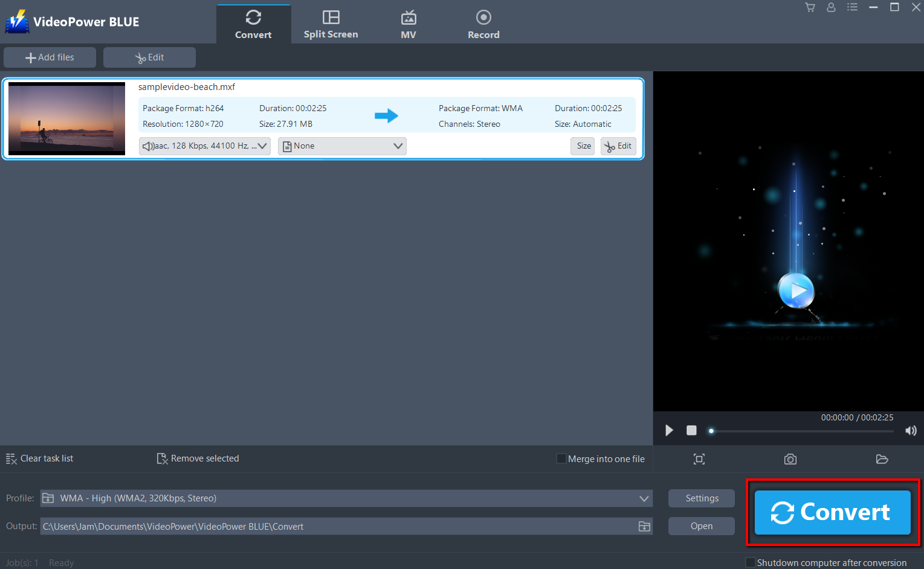Viewport: 924px width, 569px height.
Task: Play the video in preview controls
Action: 669,430
